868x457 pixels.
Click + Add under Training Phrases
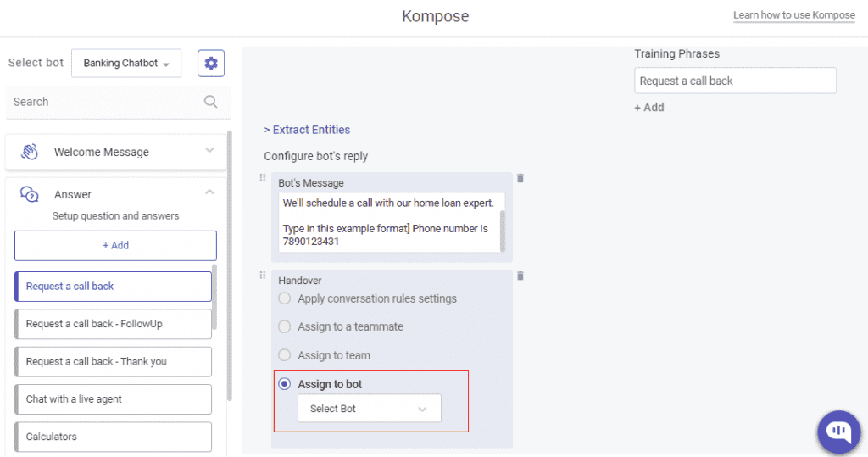[x=649, y=108]
